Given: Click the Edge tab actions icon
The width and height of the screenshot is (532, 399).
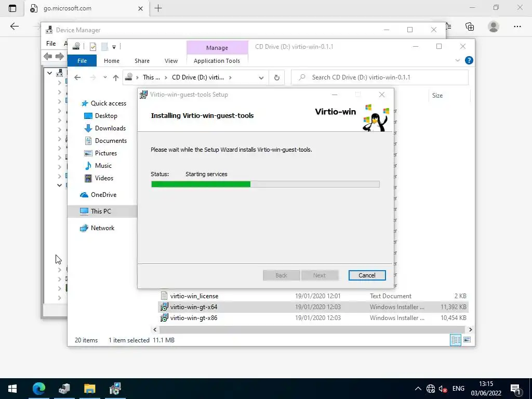Looking at the screenshot, I should tap(12, 8).
